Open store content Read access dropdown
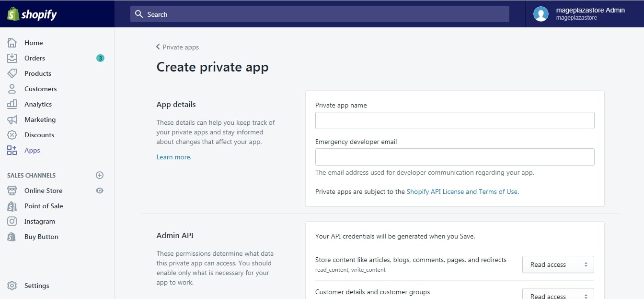This screenshot has width=644, height=299. tap(558, 264)
